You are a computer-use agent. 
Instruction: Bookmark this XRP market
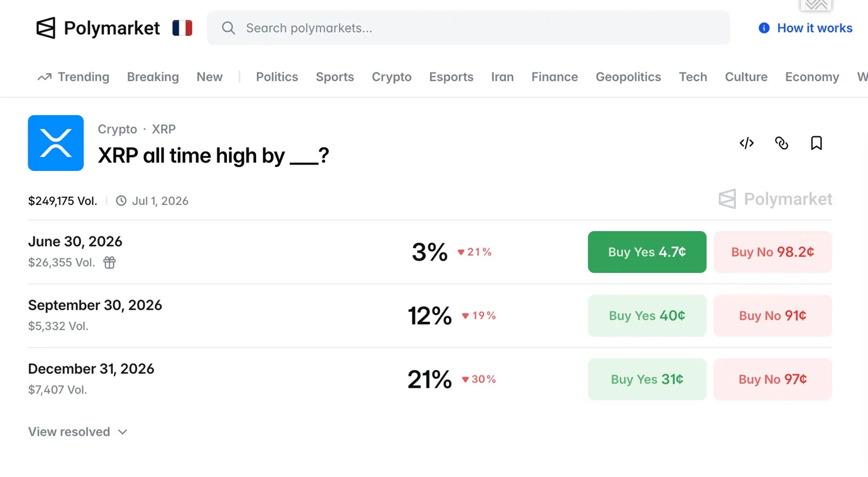pyautogui.click(x=816, y=143)
